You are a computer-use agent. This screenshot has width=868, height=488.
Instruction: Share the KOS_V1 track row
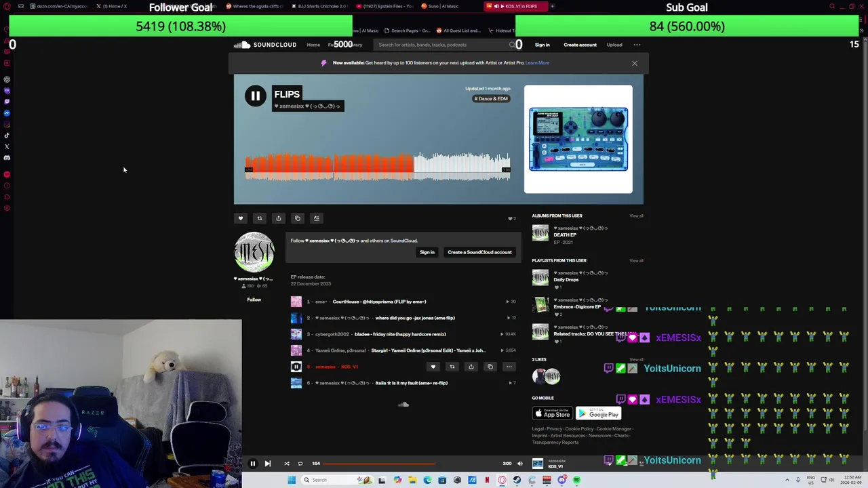pyautogui.click(x=471, y=367)
